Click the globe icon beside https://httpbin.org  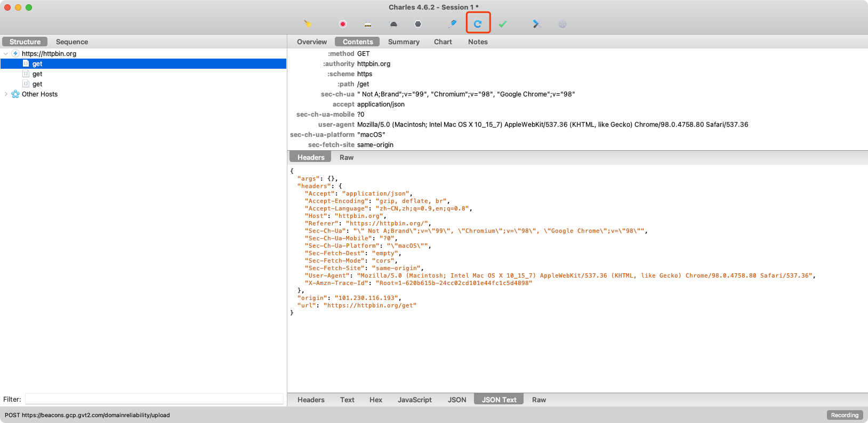pos(15,53)
